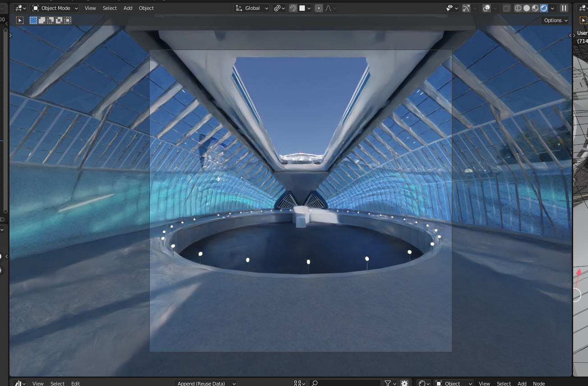Select Material Preview shading mode
The height and width of the screenshot is (386, 588).
535,8
